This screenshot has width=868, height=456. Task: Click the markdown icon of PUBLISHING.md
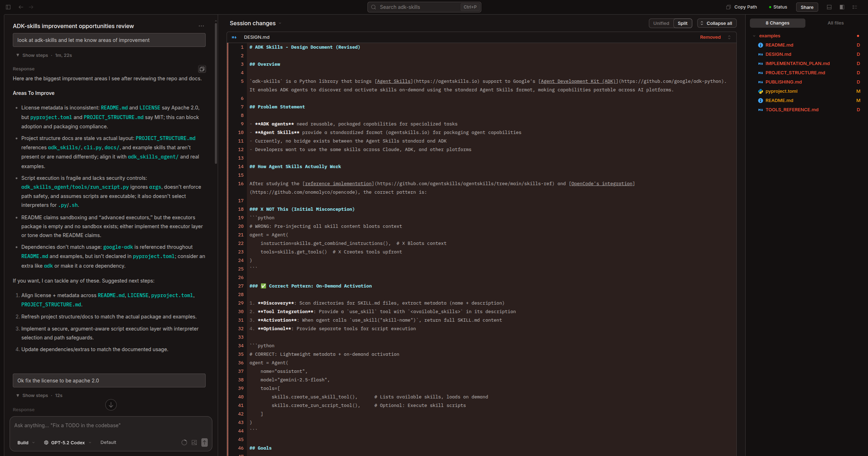(761, 82)
